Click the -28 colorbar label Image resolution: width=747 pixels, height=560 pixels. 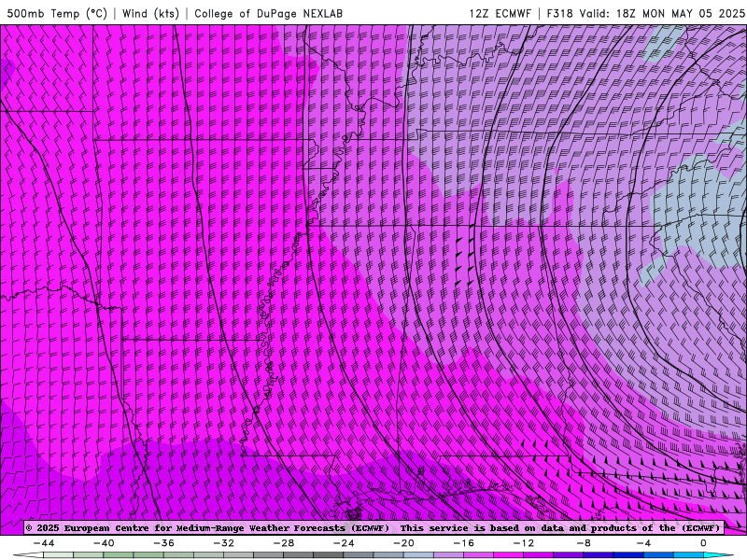tap(284, 543)
